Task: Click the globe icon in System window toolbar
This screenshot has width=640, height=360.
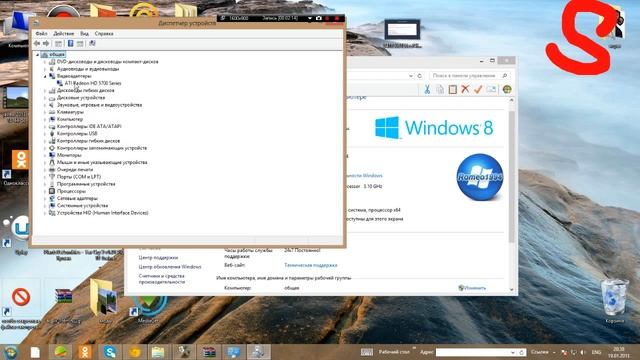Action: click(x=507, y=89)
